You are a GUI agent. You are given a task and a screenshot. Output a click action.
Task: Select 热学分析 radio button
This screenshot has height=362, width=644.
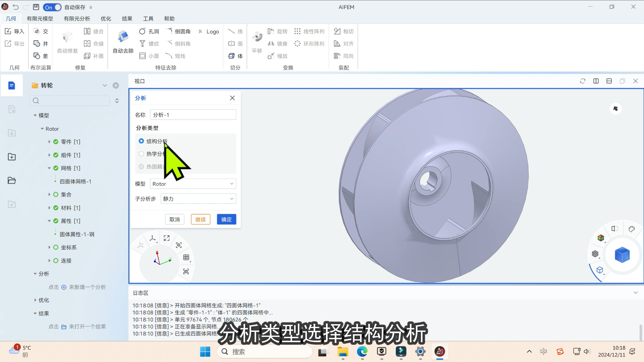pyautogui.click(x=141, y=154)
